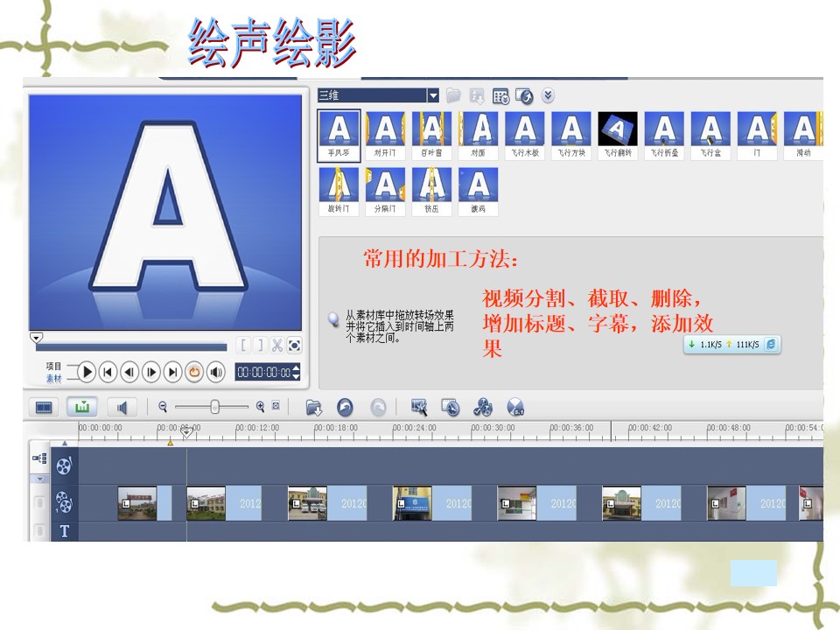Image resolution: width=840 pixels, height=630 pixels.
Task: Jump to the start with Home button
Action: 108,372
